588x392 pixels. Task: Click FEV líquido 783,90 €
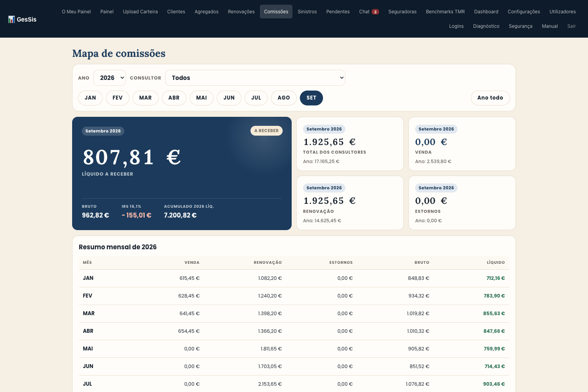coord(494,296)
